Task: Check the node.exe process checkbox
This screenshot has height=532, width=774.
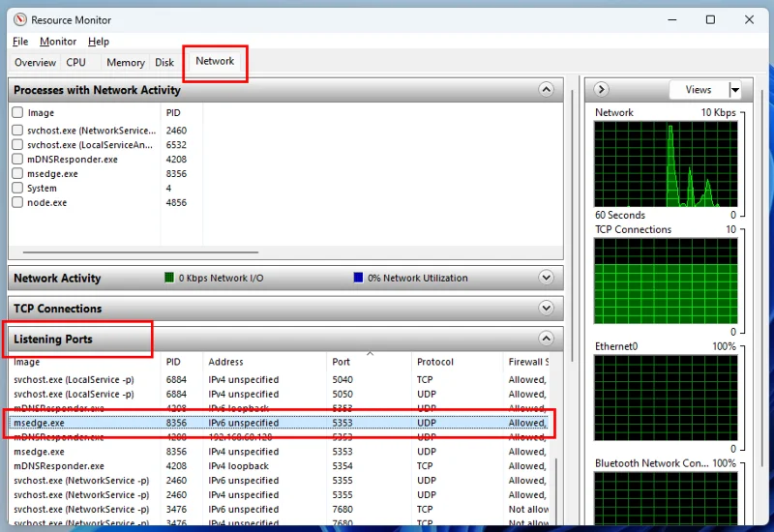Action: 17,202
